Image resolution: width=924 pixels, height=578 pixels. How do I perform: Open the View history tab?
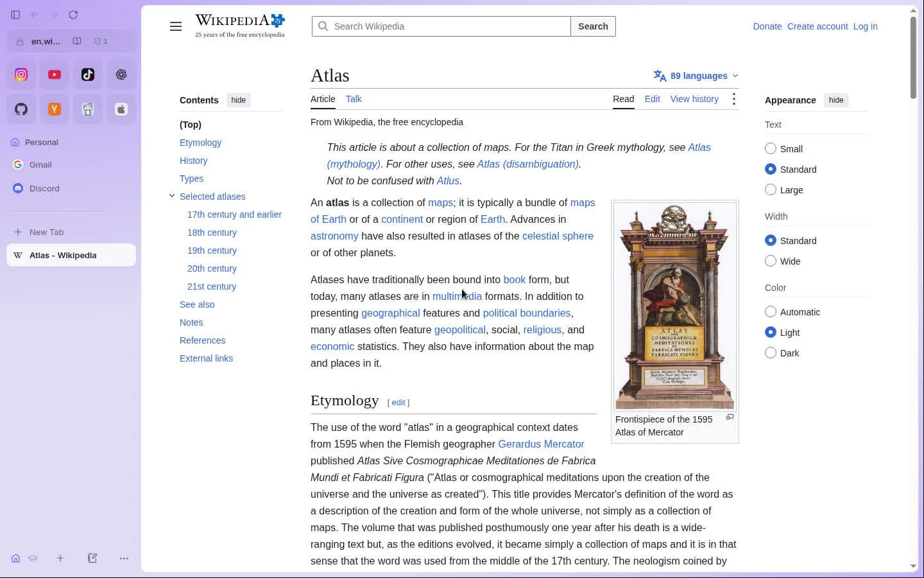(x=694, y=99)
